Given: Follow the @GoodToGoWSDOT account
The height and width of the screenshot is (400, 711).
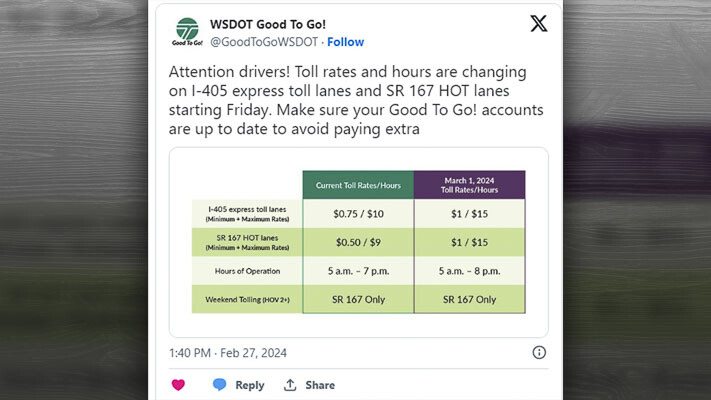Looking at the screenshot, I should [x=345, y=42].
